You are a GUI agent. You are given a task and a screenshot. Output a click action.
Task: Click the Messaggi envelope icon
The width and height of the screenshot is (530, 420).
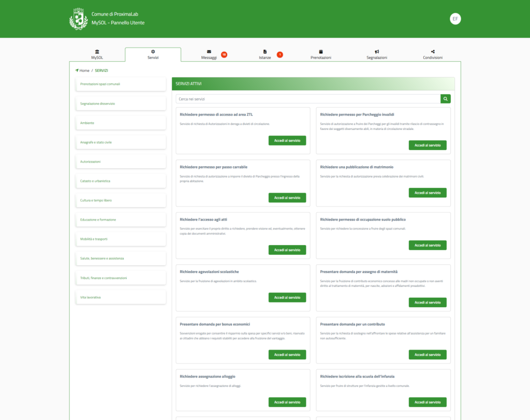[x=209, y=52]
